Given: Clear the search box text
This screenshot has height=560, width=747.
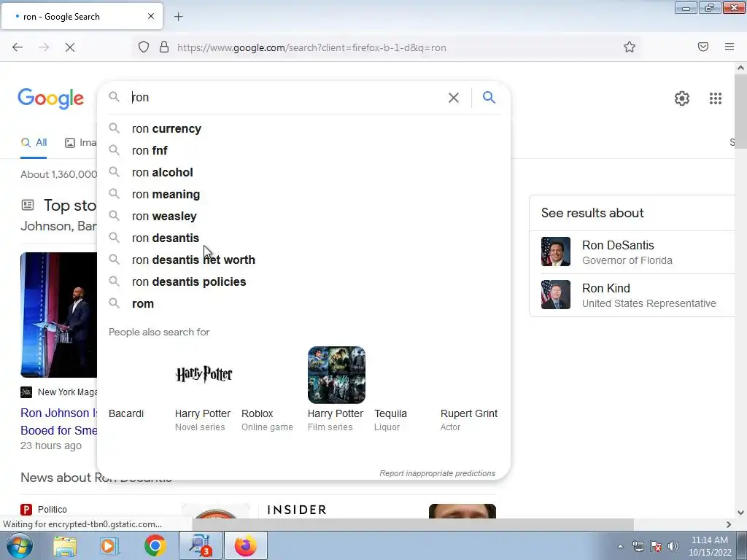Looking at the screenshot, I should point(454,98).
